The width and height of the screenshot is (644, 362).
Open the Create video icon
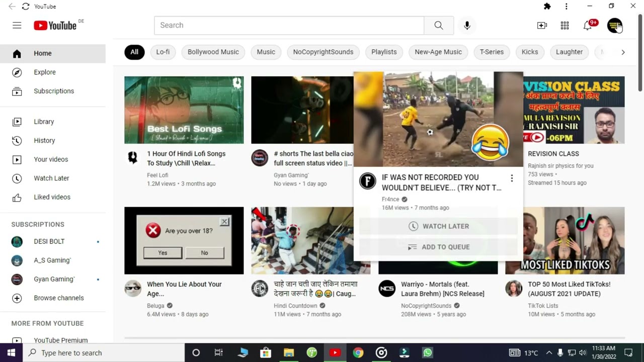pyautogui.click(x=542, y=25)
